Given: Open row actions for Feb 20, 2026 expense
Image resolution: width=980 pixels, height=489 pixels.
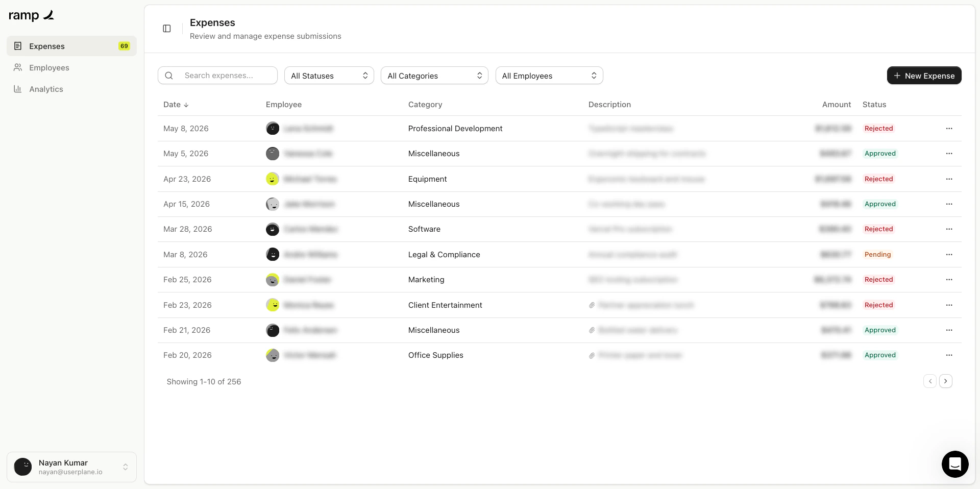Looking at the screenshot, I should [x=949, y=355].
